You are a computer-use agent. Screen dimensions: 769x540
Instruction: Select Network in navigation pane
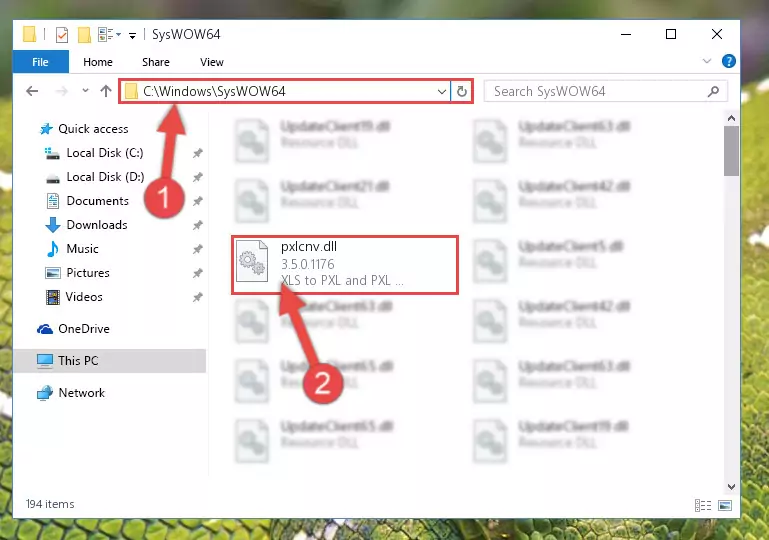coord(81,393)
